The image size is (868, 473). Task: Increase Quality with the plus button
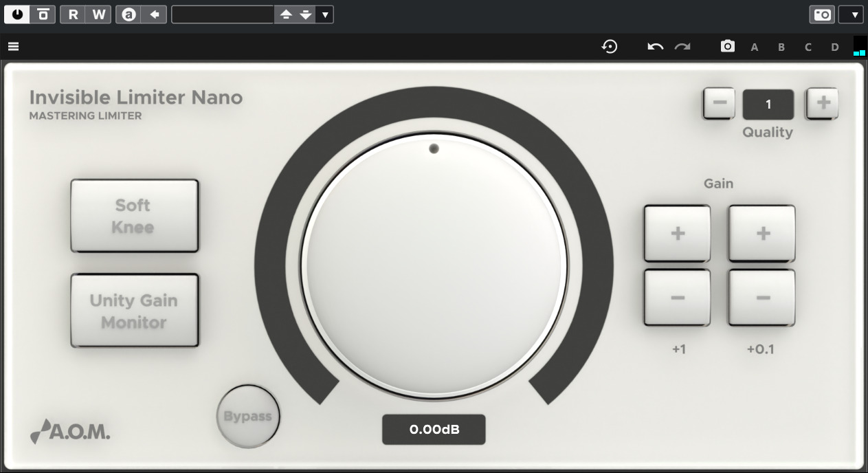(823, 104)
